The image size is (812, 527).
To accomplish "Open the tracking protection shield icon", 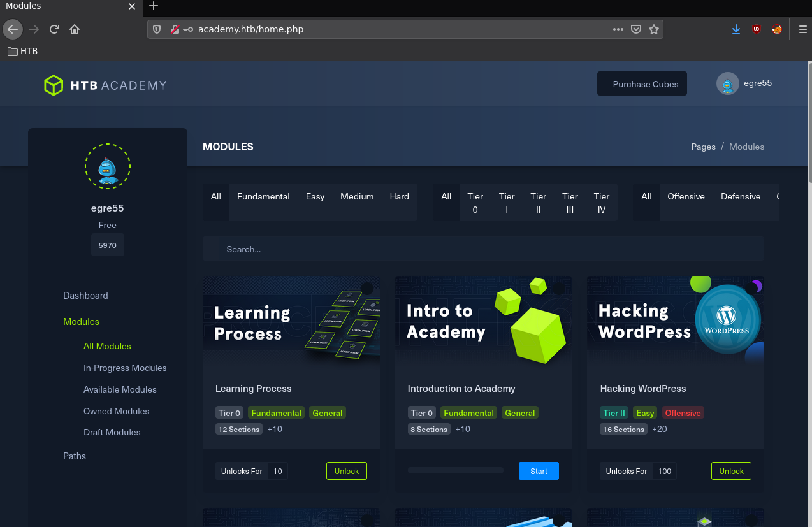I will click(157, 29).
